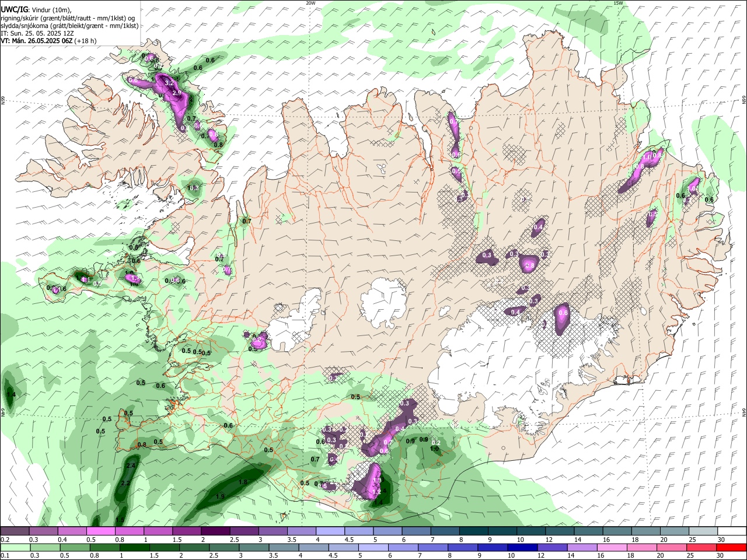Select the pale grey top-row swatch between 25 and 30
The width and height of the screenshot is (747, 560).
[702, 531]
